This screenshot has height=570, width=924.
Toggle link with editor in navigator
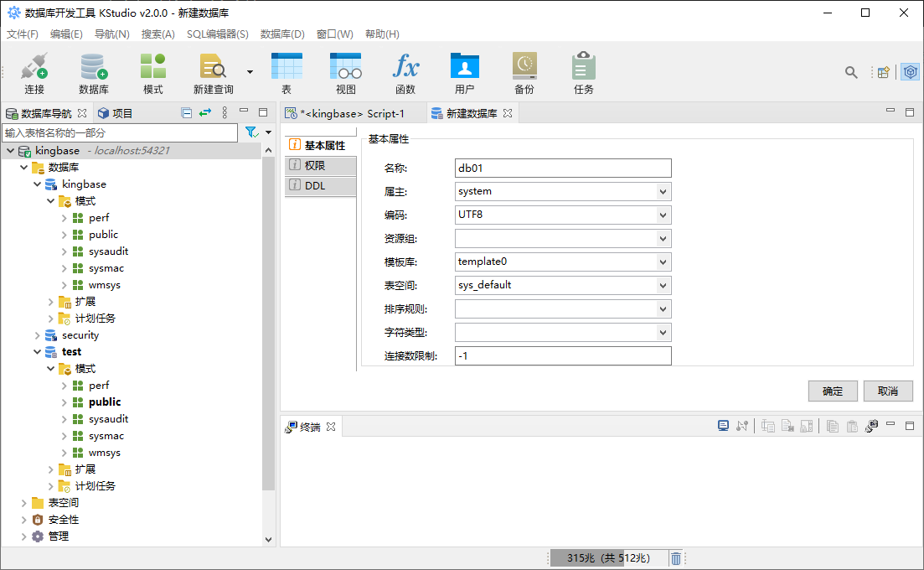[x=204, y=113]
